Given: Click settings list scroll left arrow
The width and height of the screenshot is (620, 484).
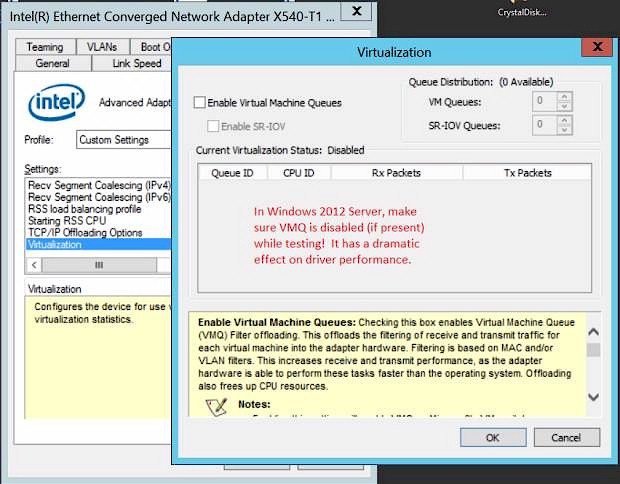Looking at the screenshot, I should pyautogui.click(x=34, y=265).
